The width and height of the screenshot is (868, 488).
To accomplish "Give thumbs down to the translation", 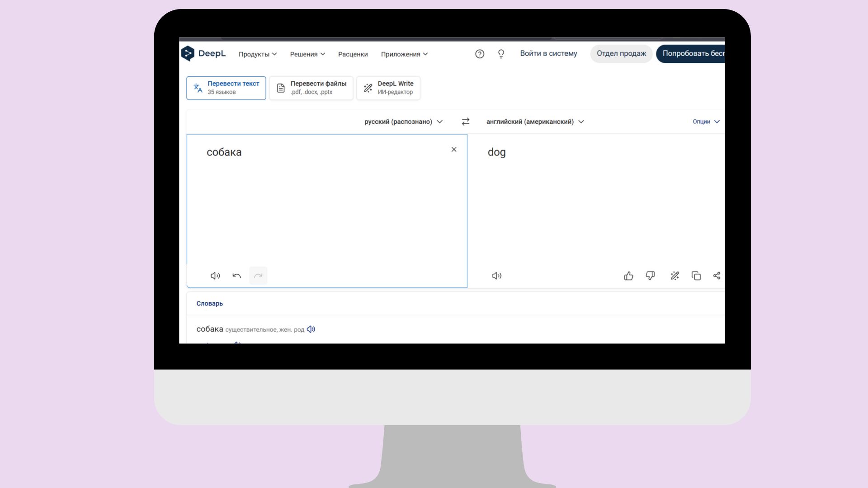I will click(650, 276).
